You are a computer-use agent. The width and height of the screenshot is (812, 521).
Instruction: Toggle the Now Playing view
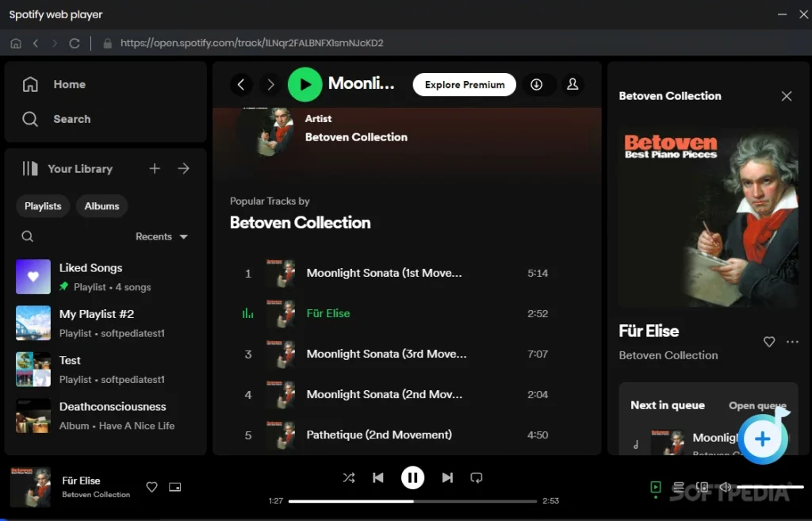(x=655, y=488)
